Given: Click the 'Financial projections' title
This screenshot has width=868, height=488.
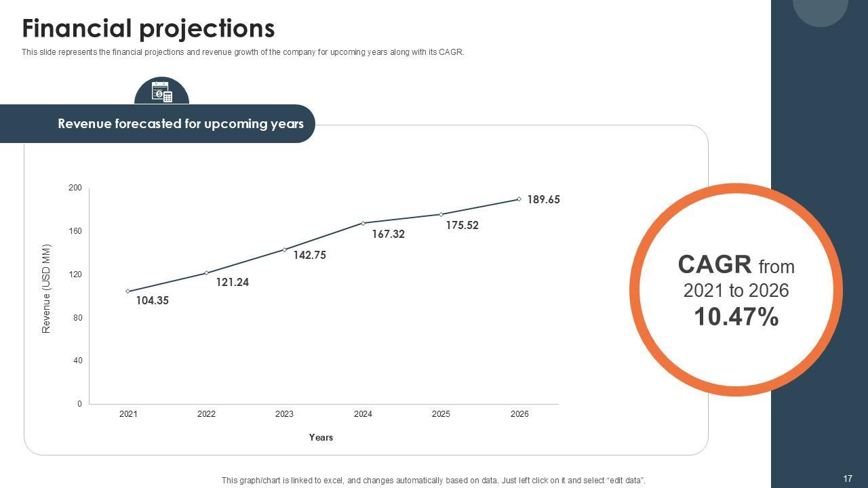Looking at the screenshot, I should (149, 28).
